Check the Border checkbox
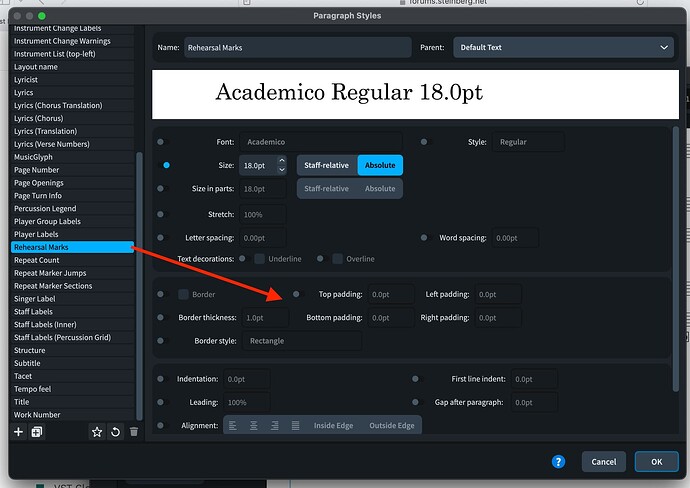The image size is (690, 488). pos(184,294)
